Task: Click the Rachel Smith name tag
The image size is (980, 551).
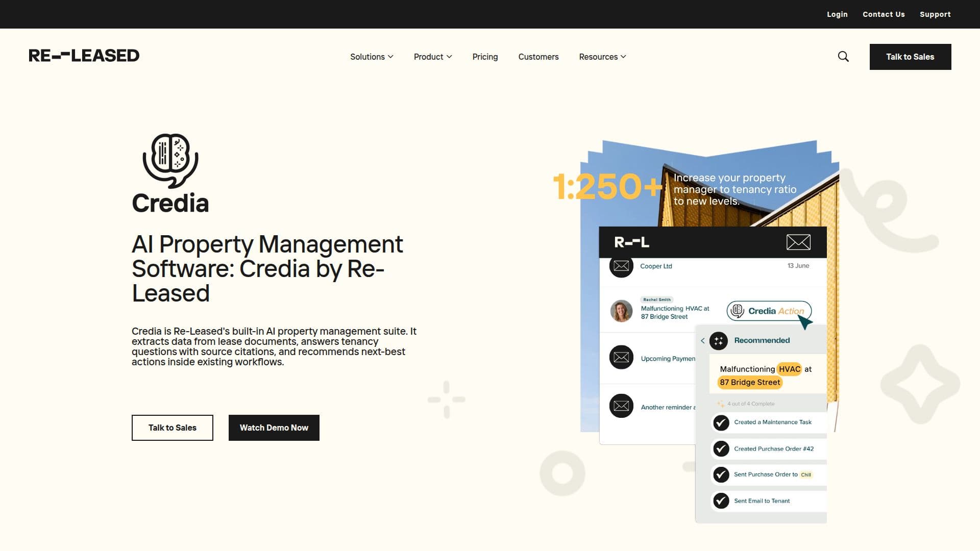Action: pos(657,299)
